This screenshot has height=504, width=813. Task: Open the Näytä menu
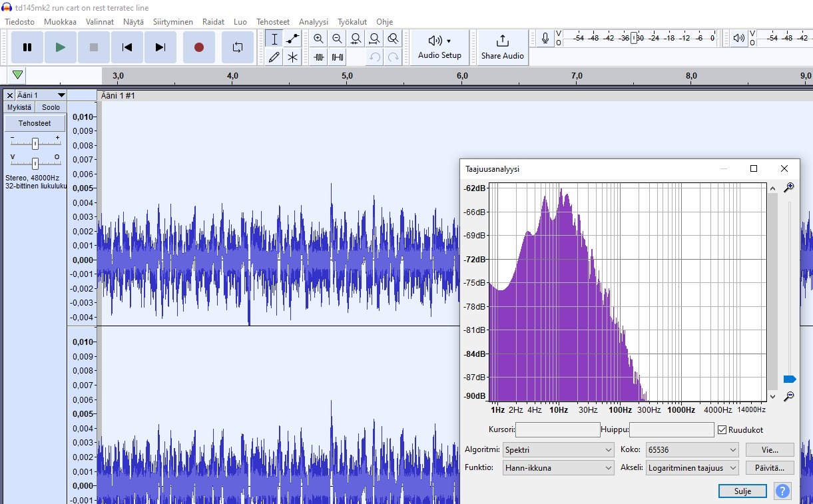click(x=133, y=22)
